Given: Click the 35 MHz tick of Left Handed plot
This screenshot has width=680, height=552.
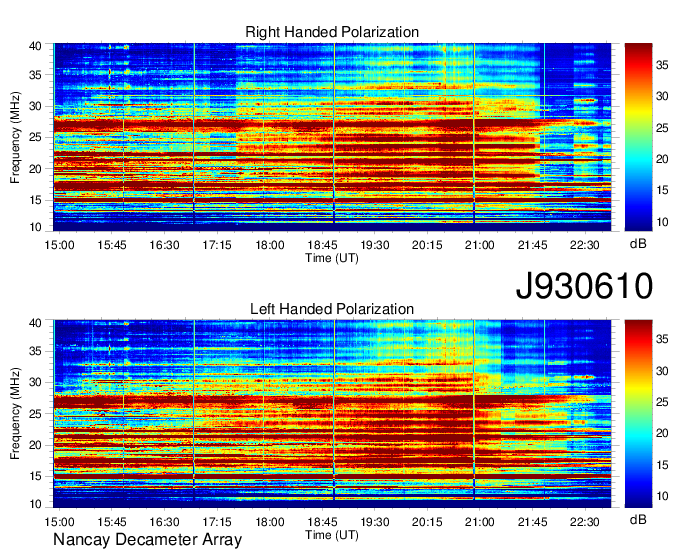Looking at the screenshot, I should [35, 351].
